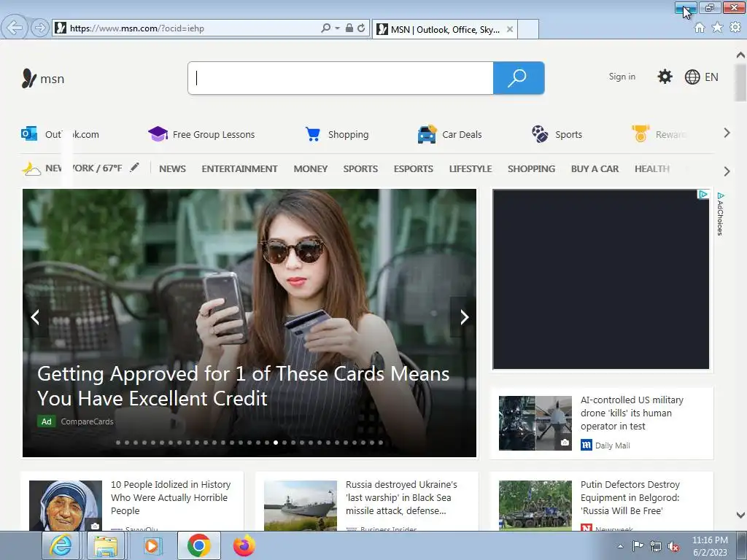Image resolution: width=747 pixels, height=560 pixels.
Task: Click the page scrollbar up arrow
Action: [740, 55]
